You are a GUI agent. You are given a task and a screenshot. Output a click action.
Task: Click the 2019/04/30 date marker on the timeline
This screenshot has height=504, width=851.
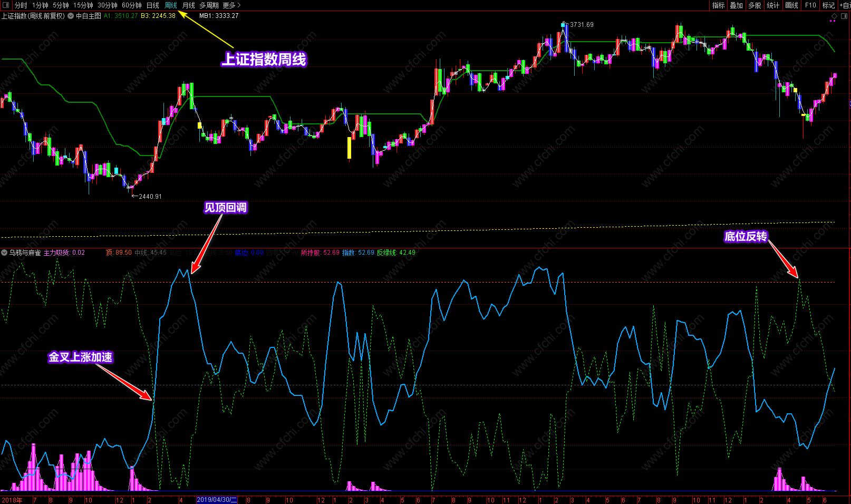(217, 500)
